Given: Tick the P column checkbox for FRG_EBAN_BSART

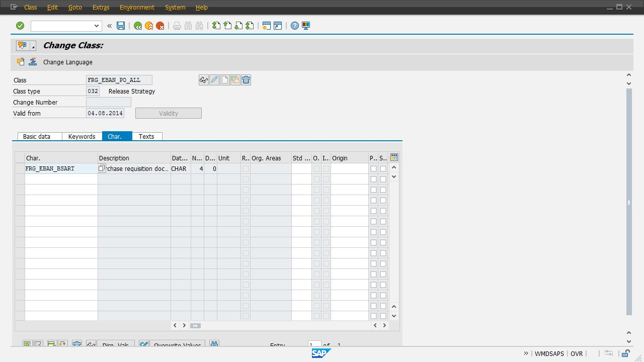Looking at the screenshot, I should pos(373,169).
